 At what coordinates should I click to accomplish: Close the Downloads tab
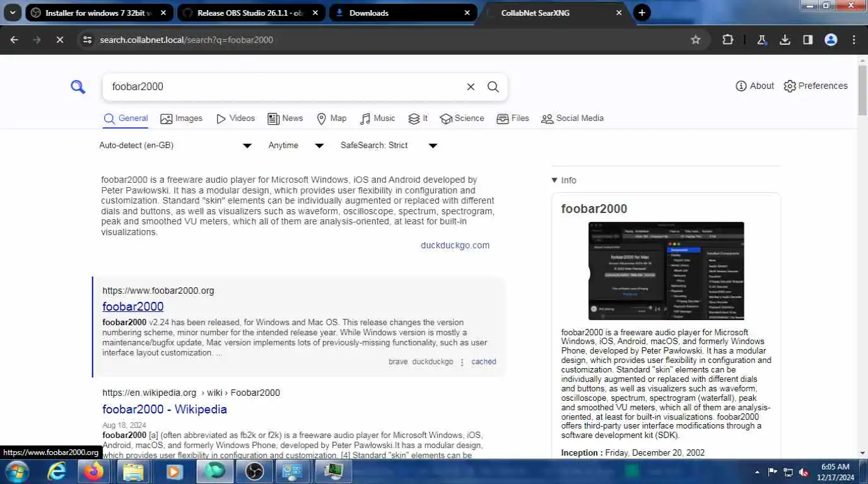467,13
